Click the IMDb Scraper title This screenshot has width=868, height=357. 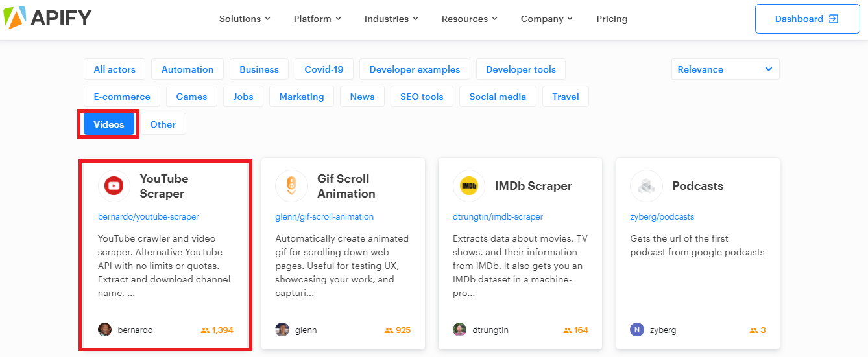(x=533, y=186)
